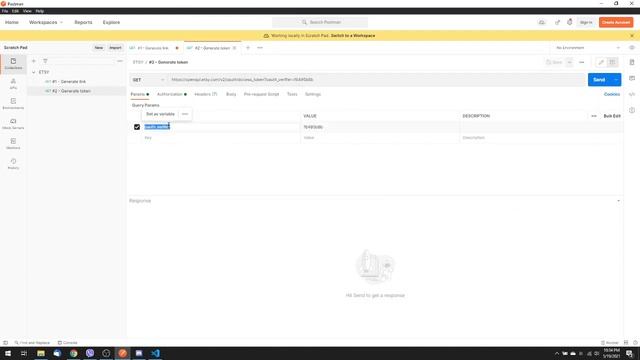Open the APIs sidebar panel
The width and height of the screenshot is (640, 360).
(x=13, y=84)
